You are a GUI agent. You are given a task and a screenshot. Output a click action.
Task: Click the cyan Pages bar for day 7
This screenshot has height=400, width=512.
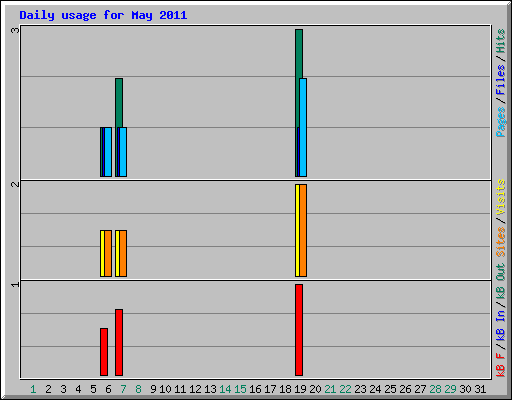coord(123,152)
